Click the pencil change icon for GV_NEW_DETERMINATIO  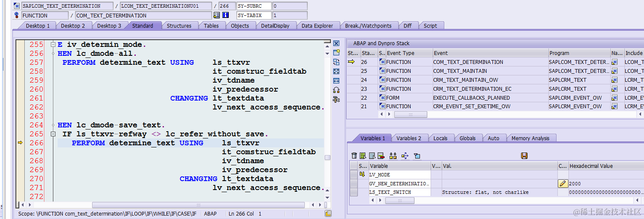pos(563,184)
